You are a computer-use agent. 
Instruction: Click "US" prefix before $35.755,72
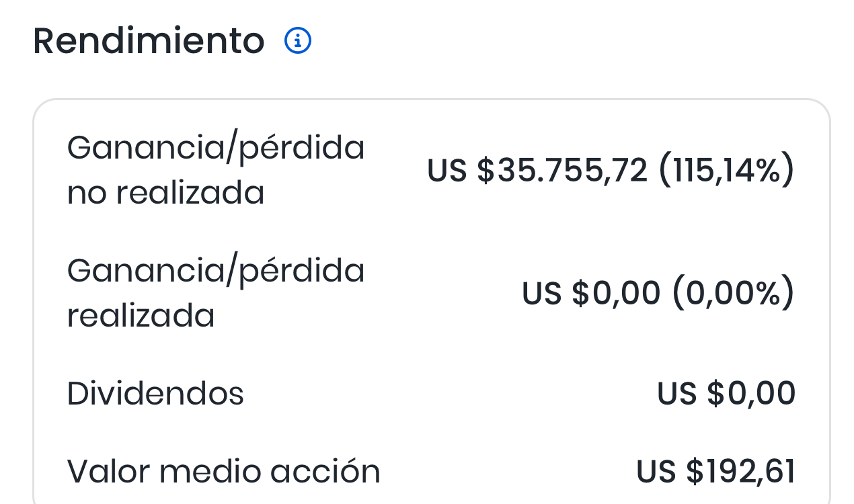pos(447,170)
